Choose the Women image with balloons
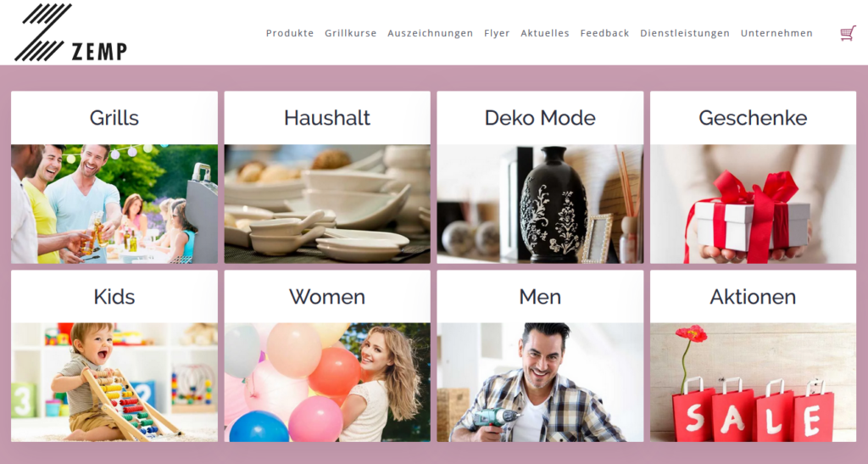 [x=327, y=382]
